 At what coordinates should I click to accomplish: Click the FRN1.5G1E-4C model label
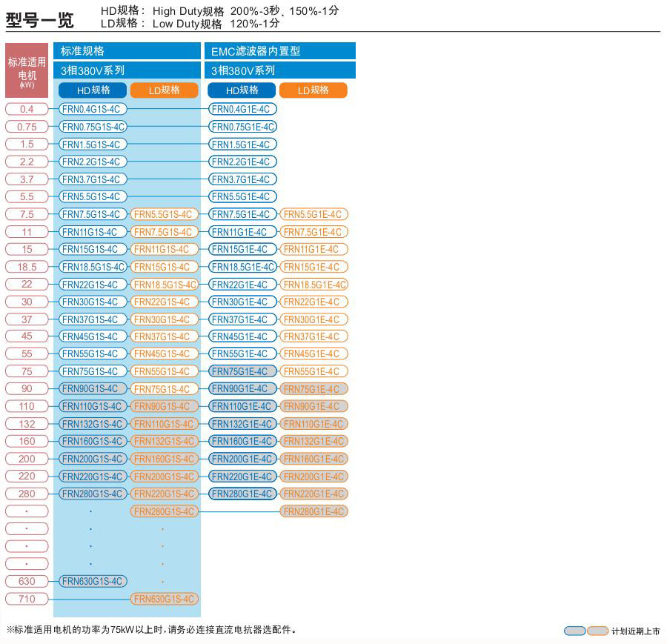click(x=242, y=145)
